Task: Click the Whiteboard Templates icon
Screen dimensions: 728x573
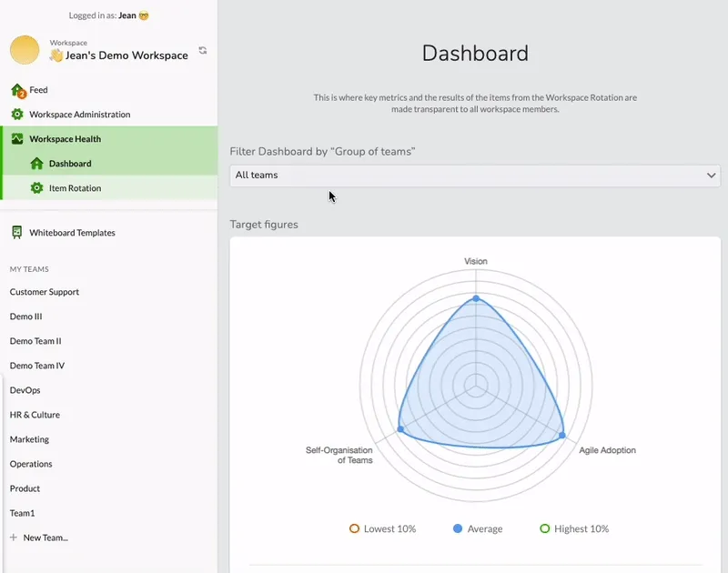Action: (17, 233)
